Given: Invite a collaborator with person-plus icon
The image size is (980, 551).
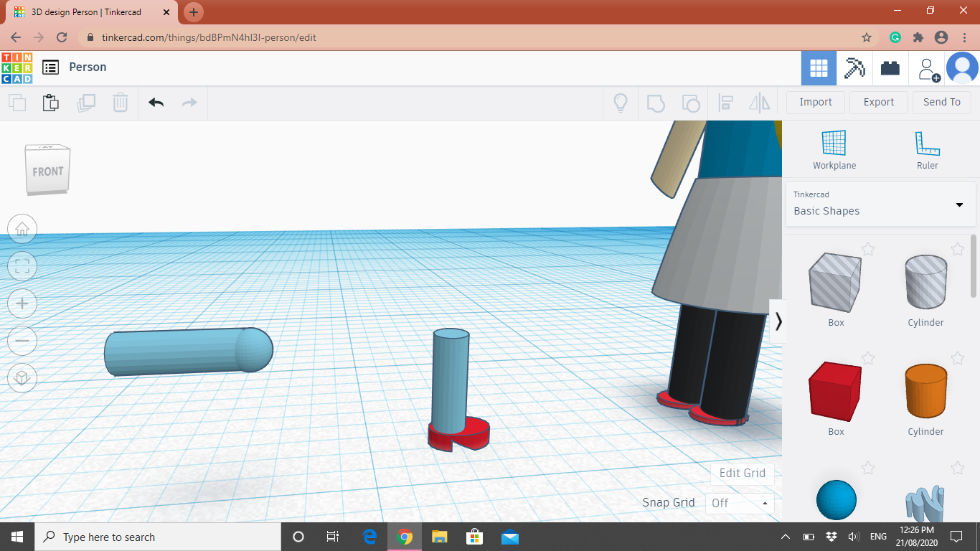Looking at the screenshot, I should [928, 69].
